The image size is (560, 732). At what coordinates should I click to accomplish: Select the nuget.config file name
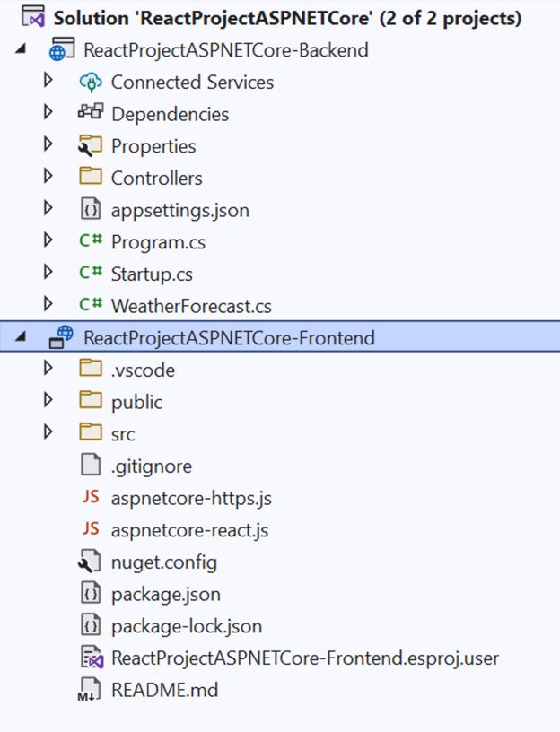pos(164,562)
